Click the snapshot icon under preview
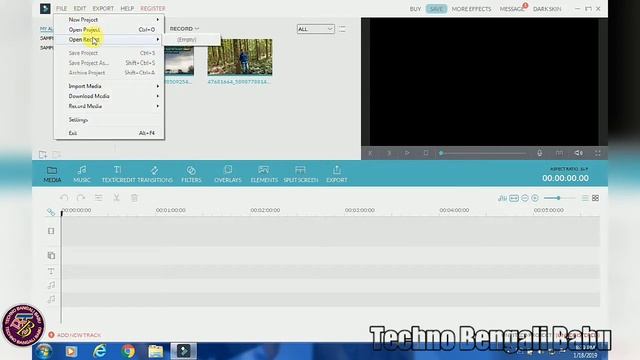Image resolution: width=640 pixels, height=360 pixels. tap(559, 153)
